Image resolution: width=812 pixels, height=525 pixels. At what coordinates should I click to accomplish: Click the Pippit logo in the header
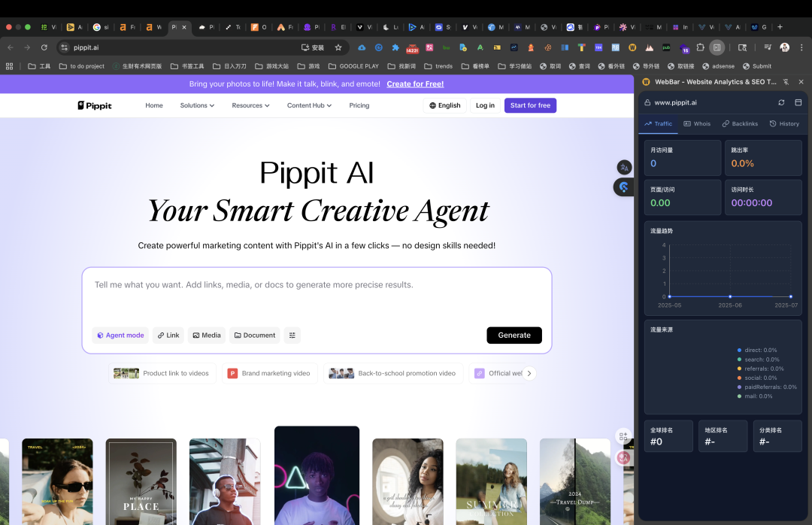click(95, 106)
